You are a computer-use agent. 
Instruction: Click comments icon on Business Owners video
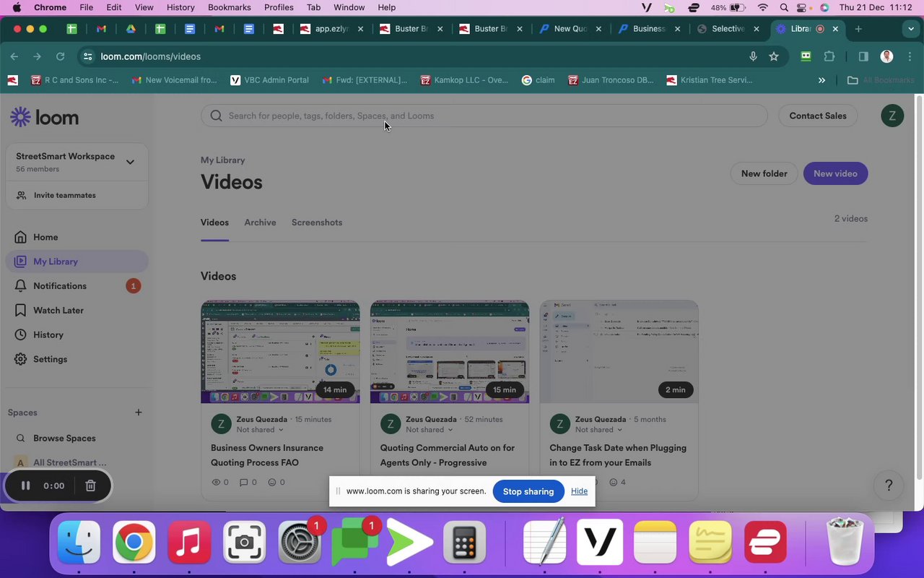(244, 482)
